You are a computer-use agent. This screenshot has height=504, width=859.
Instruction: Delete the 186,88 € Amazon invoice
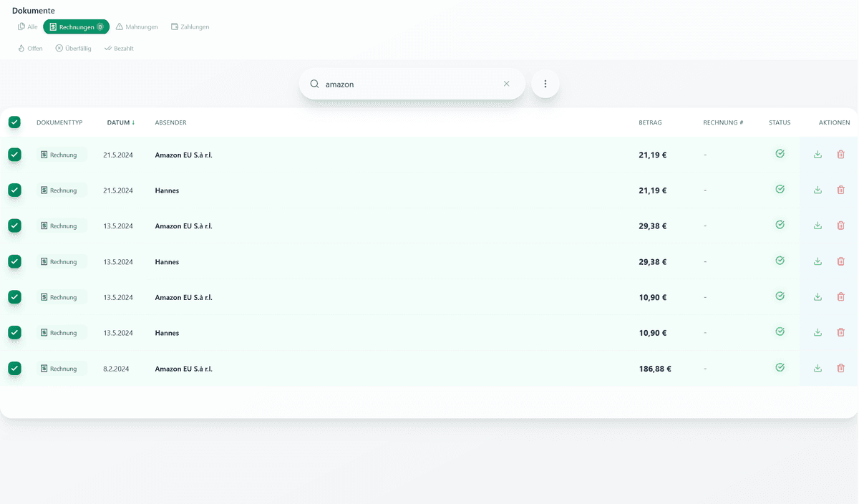[x=840, y=368]
